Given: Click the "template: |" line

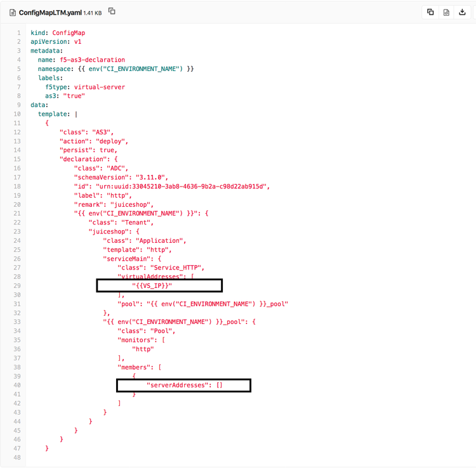Looking at the screenshot, I should coord(58,114).
